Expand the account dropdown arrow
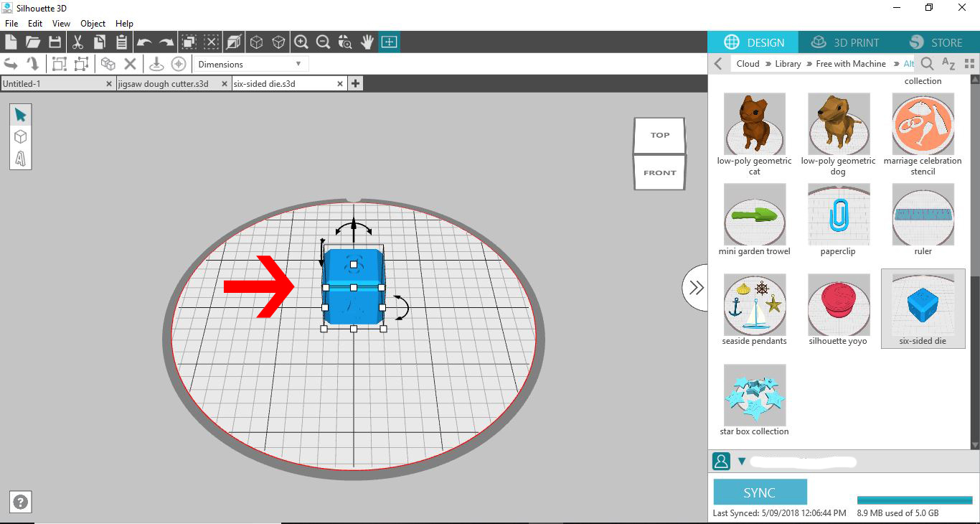The height and width of the screenshot is (524, 980). pyautogui.click(x=742, y=462)
